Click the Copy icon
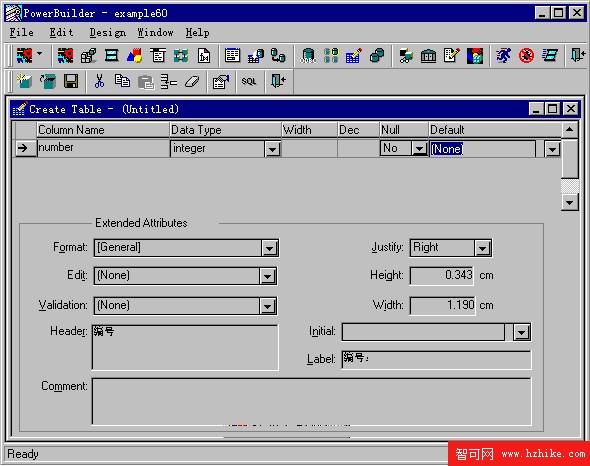590x466 pixels. click(123, 81)
